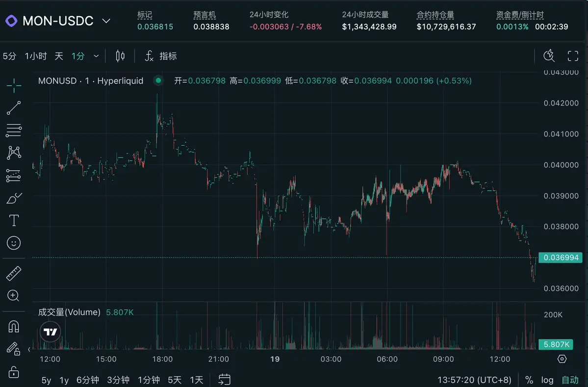Switch to 天 daily timeframe
Image resolution: width=588 pixels, height=387 pixels.
(x=59, y=56)
